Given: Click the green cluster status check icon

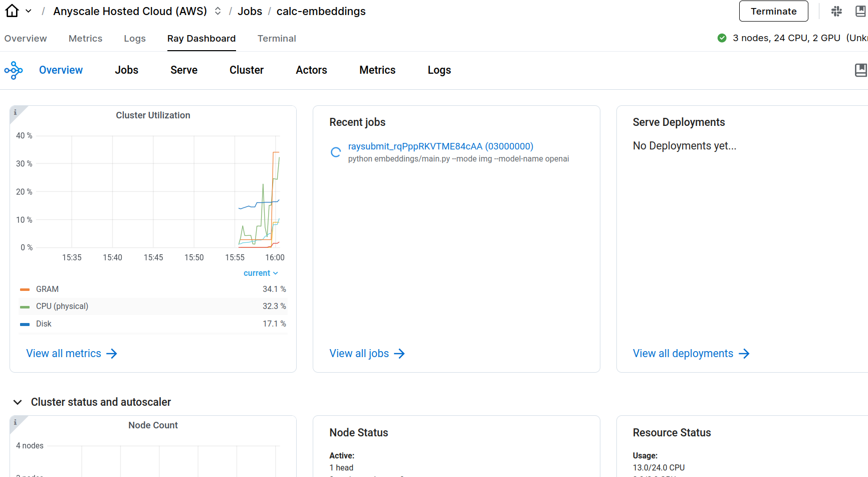Looking at the screenshot, I should point(722,38).
